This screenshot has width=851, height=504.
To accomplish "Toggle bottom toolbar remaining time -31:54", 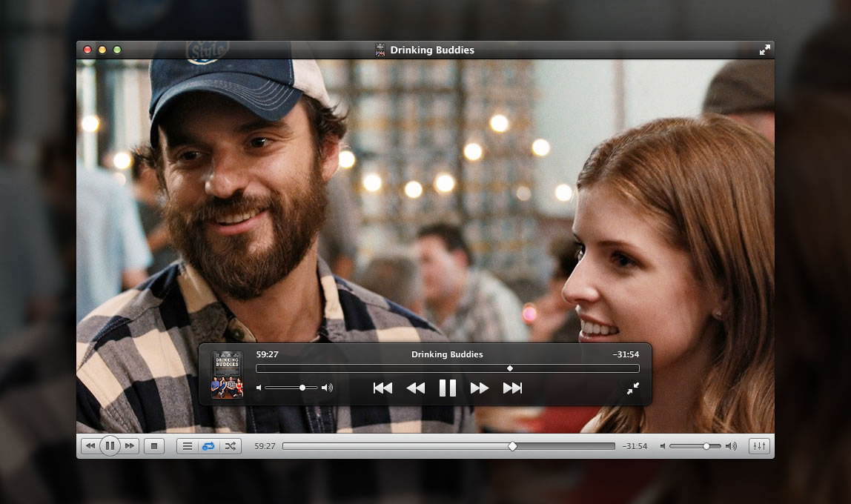I will click(635, 446).
